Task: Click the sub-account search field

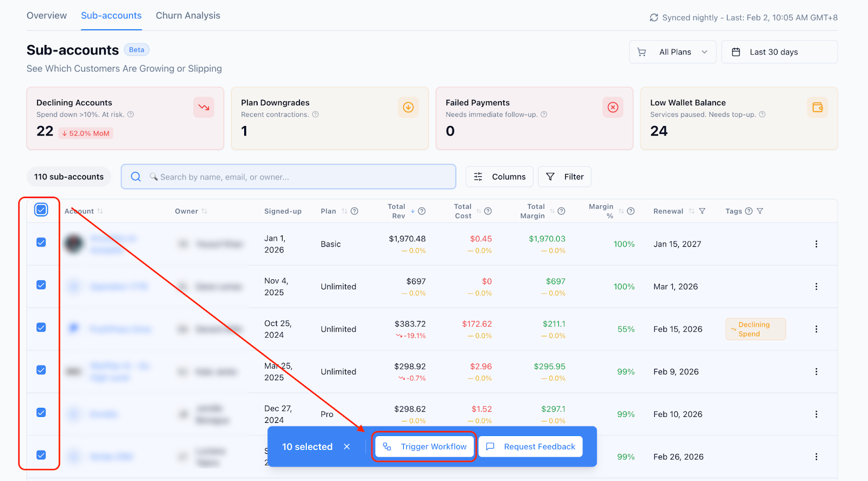Action: pos(288,177)
